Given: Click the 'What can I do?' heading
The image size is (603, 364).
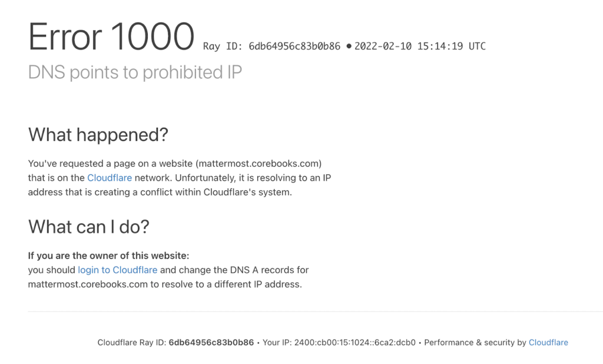Looking at the screenshot, I should click(x=88, y=226).
